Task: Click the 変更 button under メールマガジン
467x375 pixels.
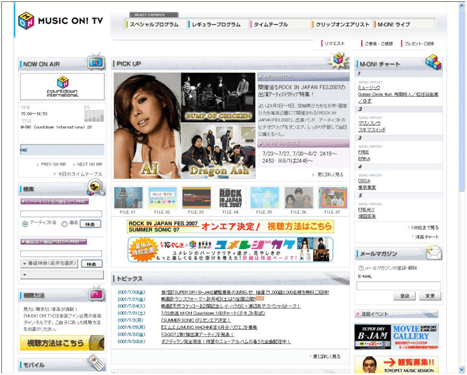Action: 430,296
